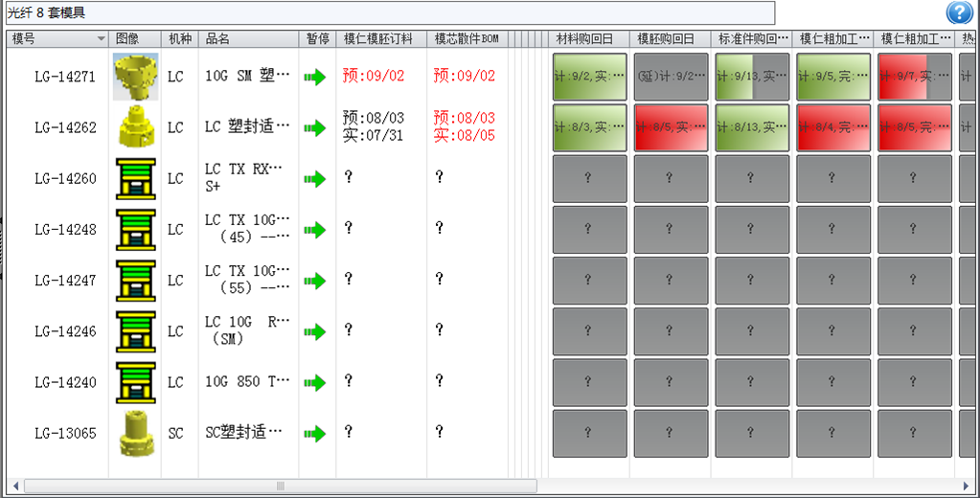980x498 pixels.
Task: Click the green arrow in row LG-14262
Action: pos(314,127)
